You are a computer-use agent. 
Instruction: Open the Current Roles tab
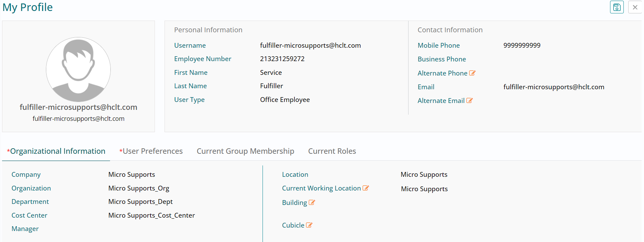click(x=332, y=151)
